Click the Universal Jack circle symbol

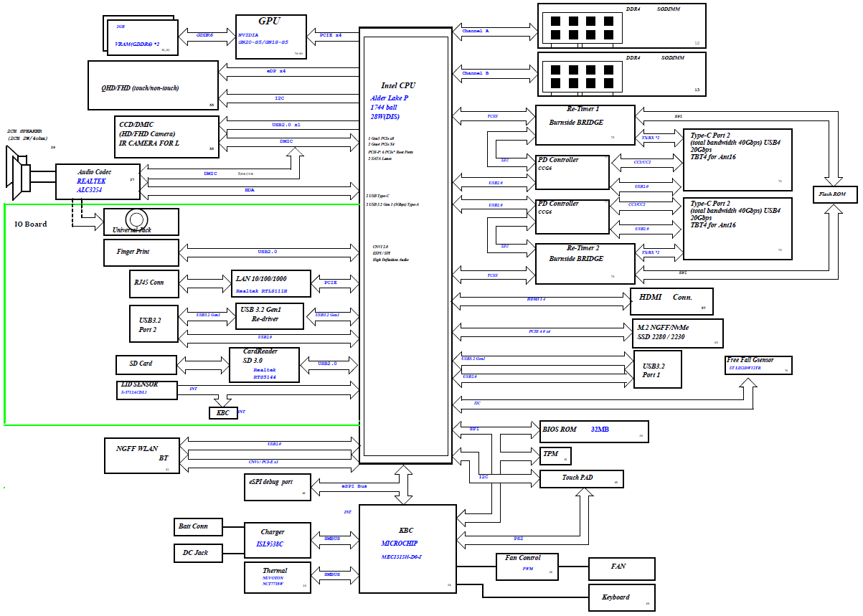(136, 219)
